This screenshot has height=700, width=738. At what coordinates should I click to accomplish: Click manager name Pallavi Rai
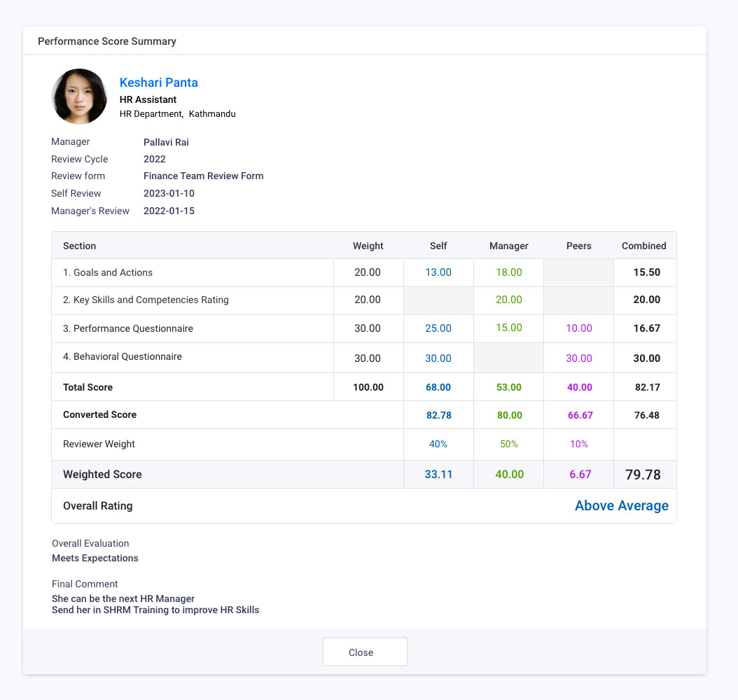[166, 142]
